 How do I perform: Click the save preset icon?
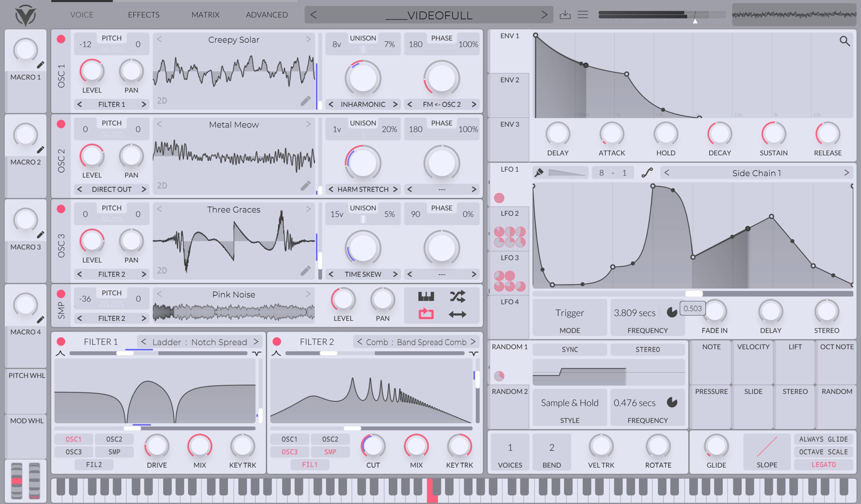pos(565,15)
